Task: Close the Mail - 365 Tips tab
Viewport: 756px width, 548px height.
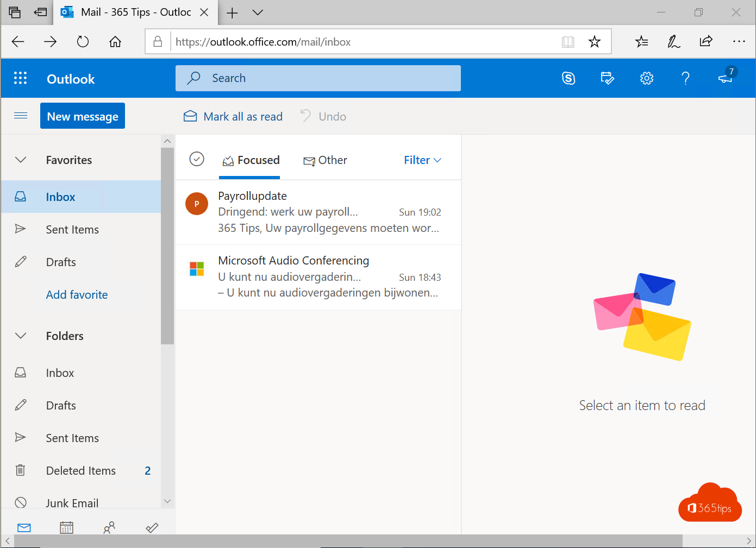Action: pos(204,12)
